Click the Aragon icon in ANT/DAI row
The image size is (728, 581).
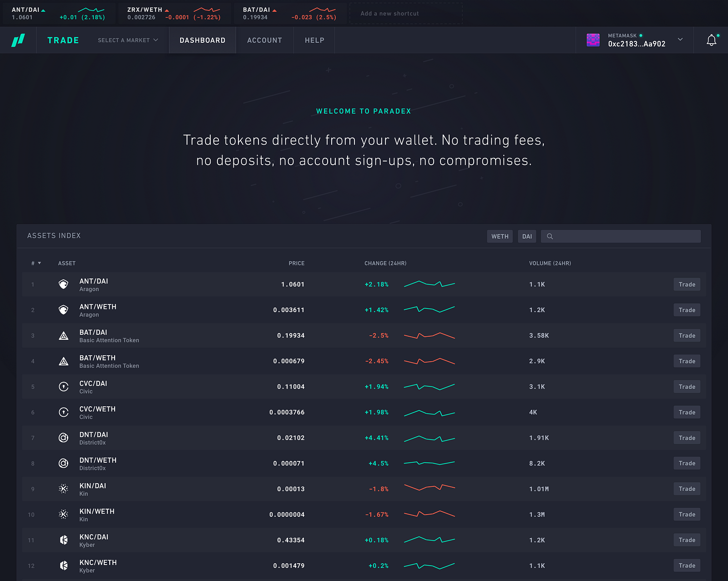pyautogui.click(x=64, y=284)
